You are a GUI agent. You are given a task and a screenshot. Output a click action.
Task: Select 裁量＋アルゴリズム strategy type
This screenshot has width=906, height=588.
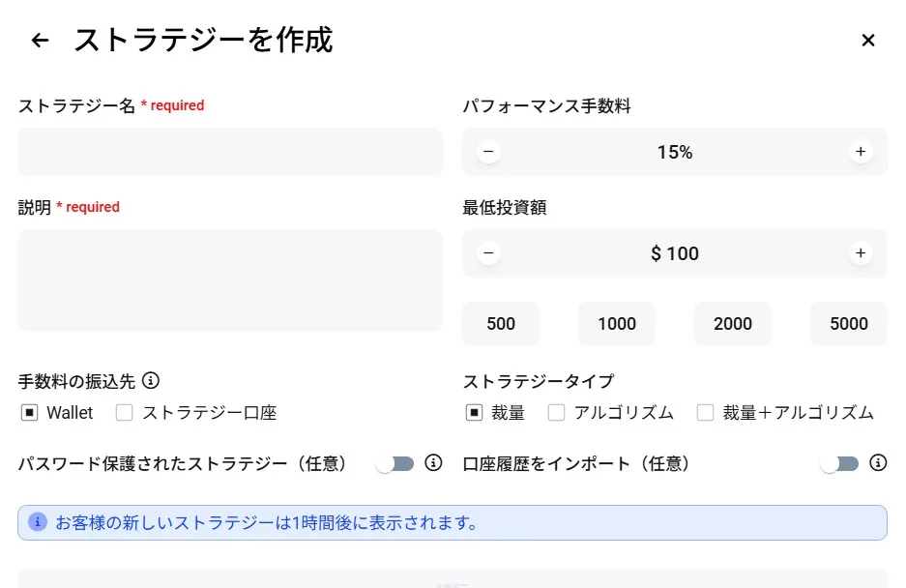click(x=705, y=413)
